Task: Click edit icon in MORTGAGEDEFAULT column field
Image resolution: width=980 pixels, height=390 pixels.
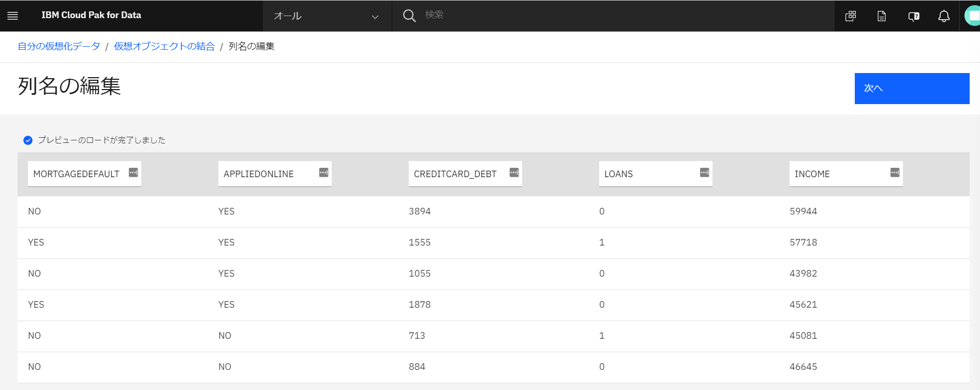Action: click(133, 172)
